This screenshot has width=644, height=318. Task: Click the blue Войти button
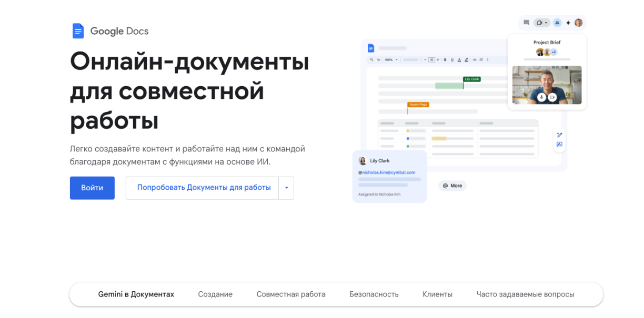pos(92,188)
